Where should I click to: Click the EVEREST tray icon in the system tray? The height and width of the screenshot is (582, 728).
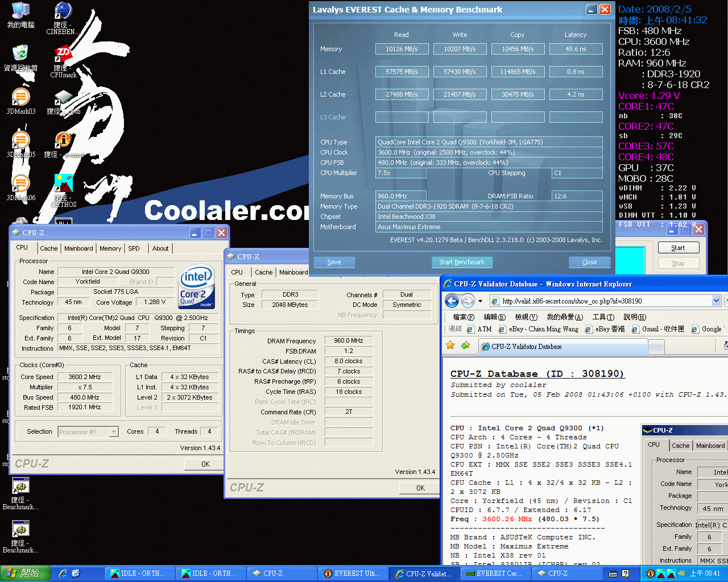click(650, 573)
